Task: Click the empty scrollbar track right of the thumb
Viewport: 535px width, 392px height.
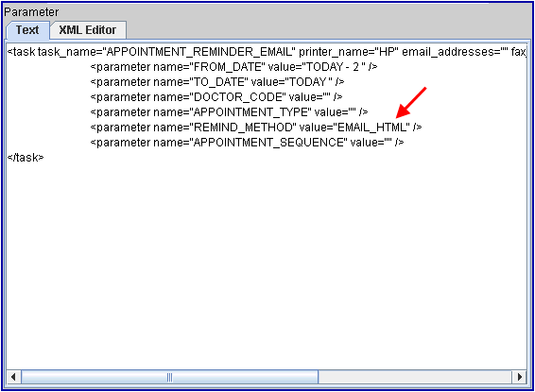Action: pyautogui.click(x=415, y=377)
